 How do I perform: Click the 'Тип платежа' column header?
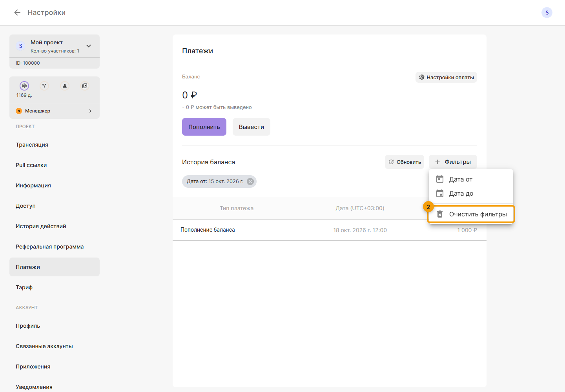coord(237,208)
